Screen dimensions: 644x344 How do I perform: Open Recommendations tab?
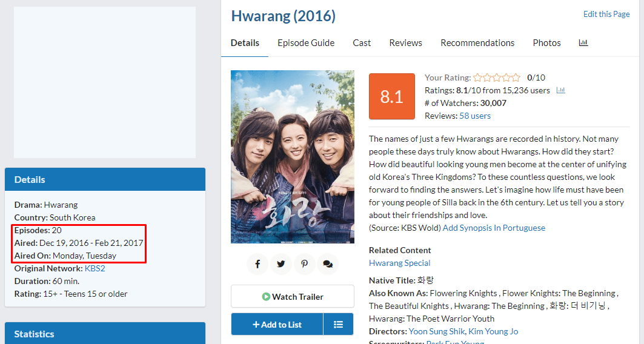point(477,43)
